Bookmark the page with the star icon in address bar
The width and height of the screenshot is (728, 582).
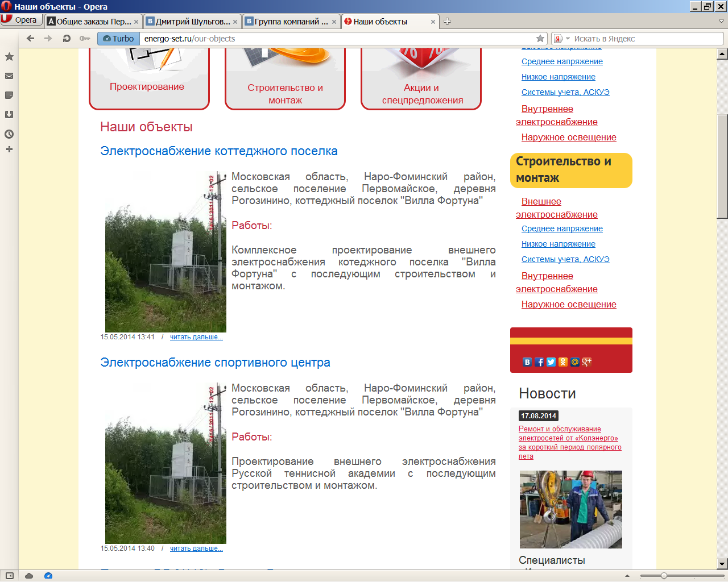coord(540,39)
